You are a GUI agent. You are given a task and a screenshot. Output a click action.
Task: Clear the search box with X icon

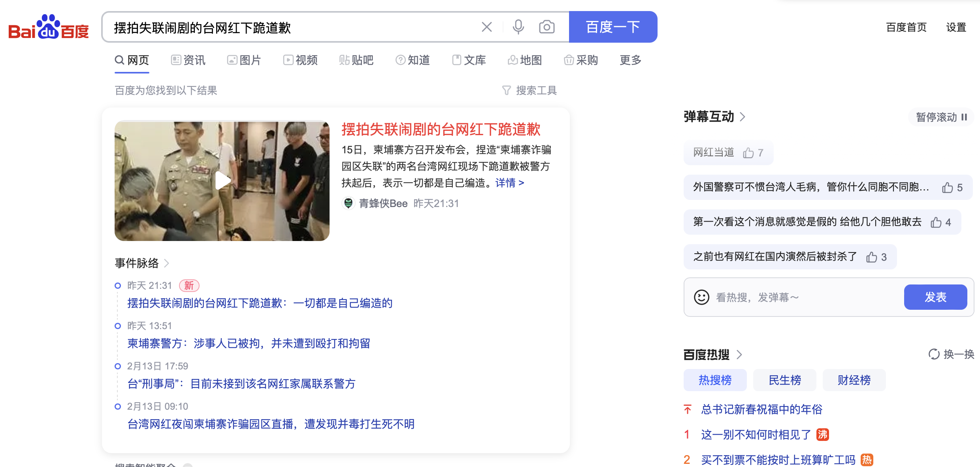(486, 27)
